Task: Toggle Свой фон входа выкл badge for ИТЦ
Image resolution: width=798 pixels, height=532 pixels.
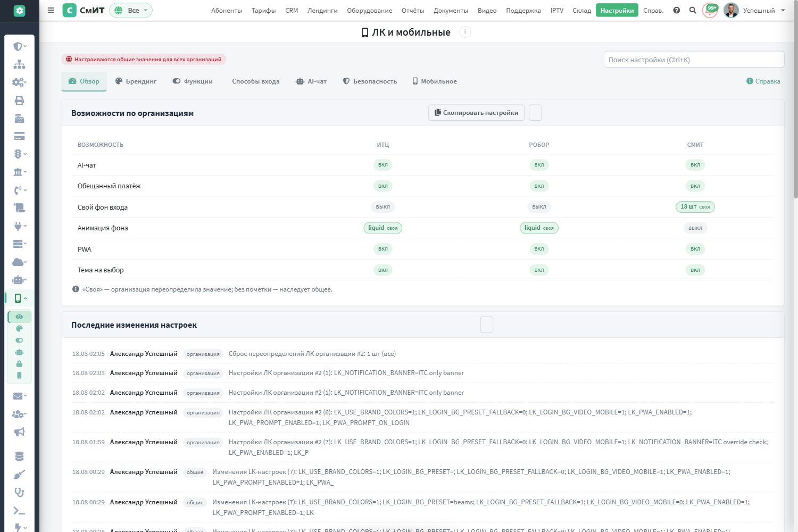Action: 383,207
